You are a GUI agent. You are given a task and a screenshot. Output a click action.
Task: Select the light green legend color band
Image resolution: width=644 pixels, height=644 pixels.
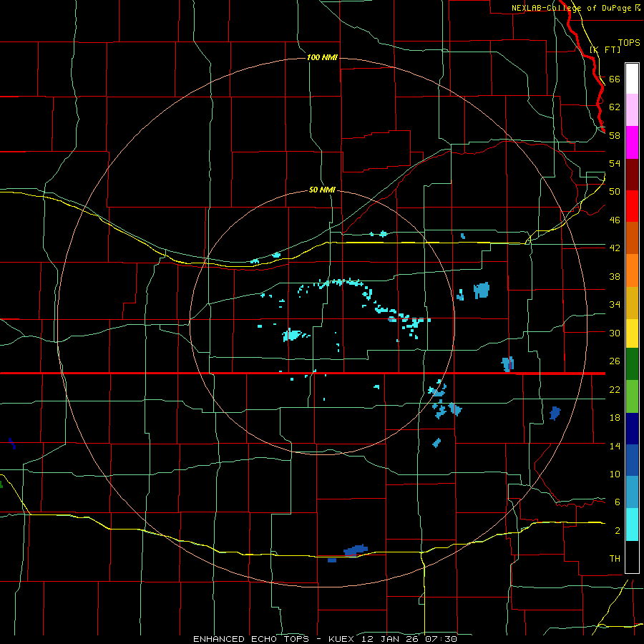click(632, 396)
